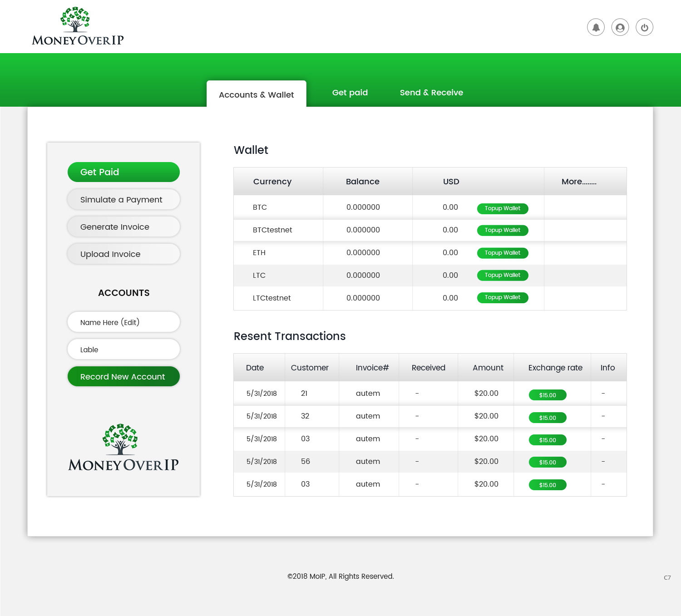681x616 pixels.
Task: Open Upload Invoice
Action: tap(123, 254)
